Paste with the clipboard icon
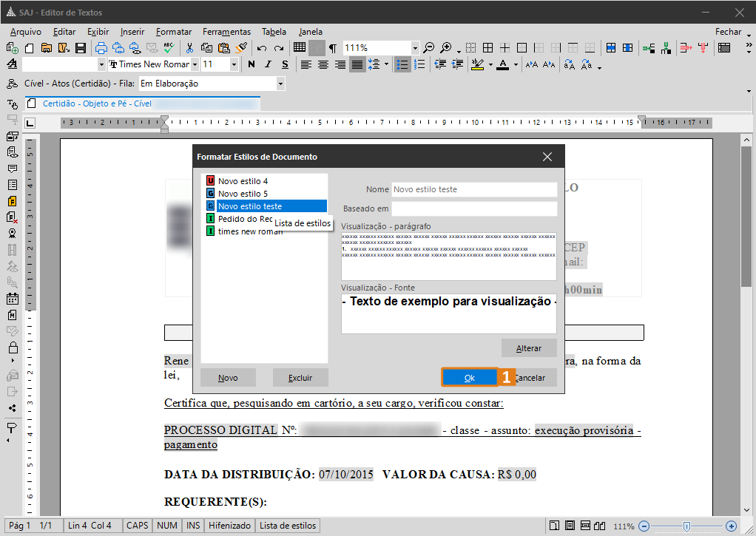 (223, 48)
